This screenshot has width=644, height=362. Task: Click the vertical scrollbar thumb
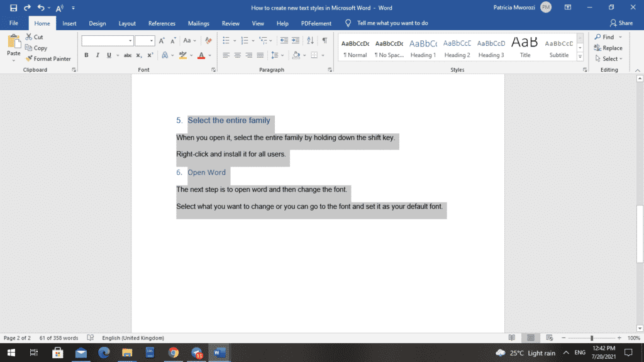(640, 234)
